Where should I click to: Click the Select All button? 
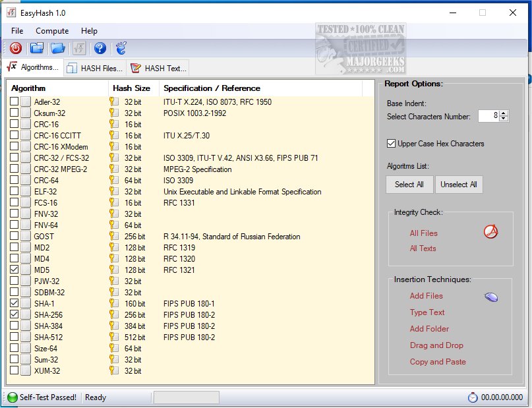(409, 185)
